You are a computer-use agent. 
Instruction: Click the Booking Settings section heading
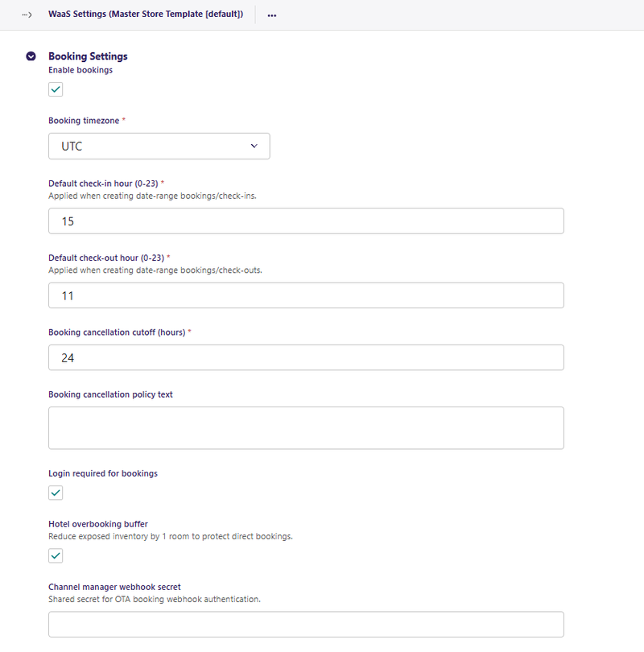click(x=88, y=56)
